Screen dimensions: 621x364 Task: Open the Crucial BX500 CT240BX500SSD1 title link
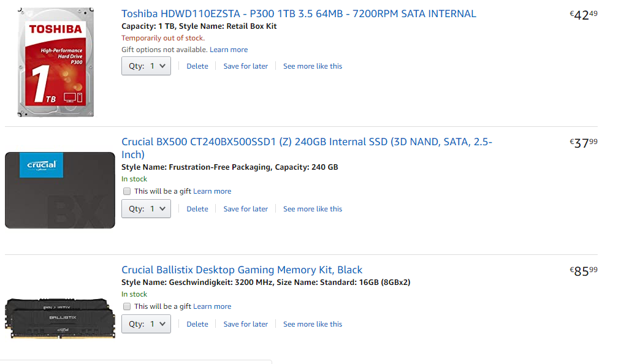tap(307, 148)
